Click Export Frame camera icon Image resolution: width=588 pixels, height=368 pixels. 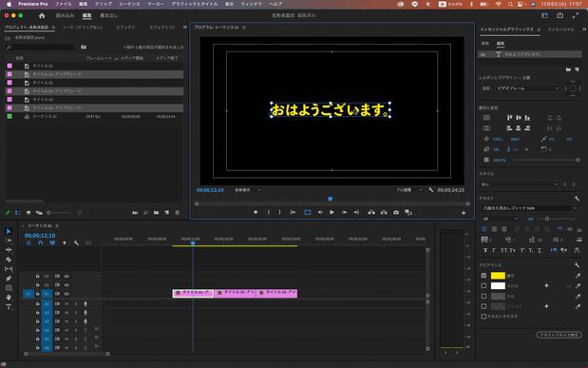396,213
